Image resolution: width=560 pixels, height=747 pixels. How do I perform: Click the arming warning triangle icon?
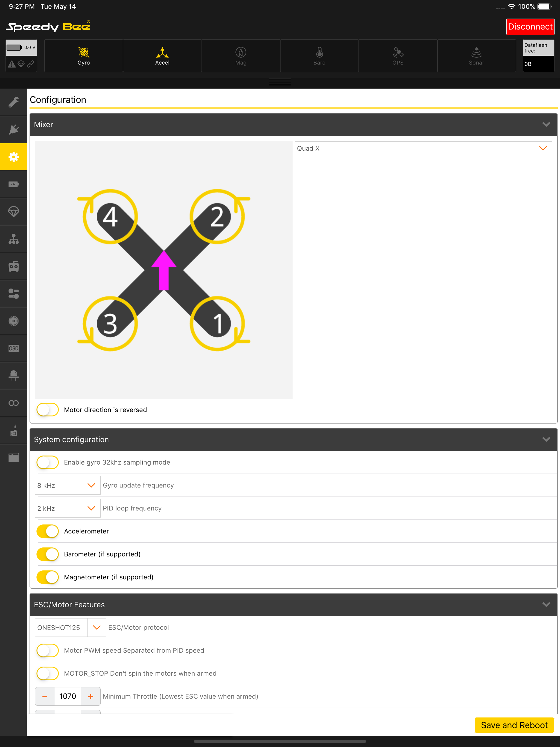pos(12,64)
